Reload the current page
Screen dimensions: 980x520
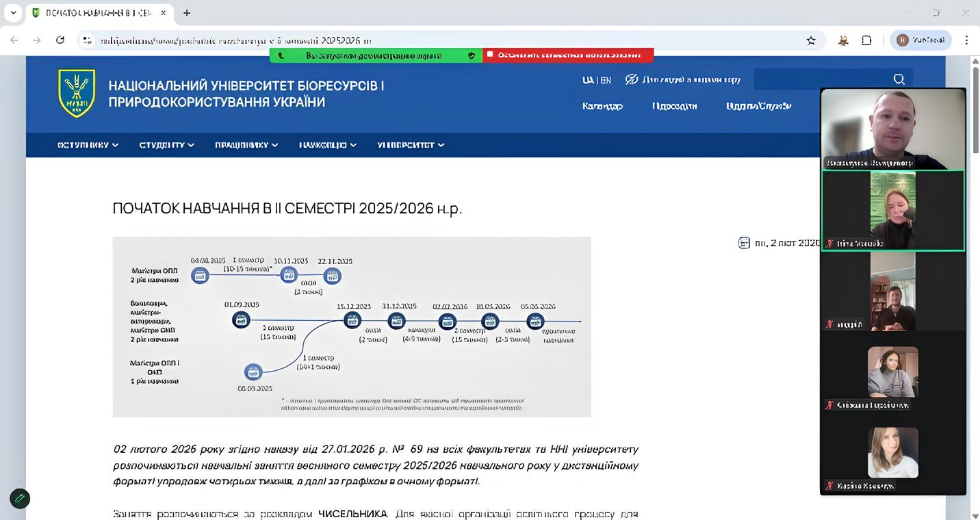click(x=60, y=40)
